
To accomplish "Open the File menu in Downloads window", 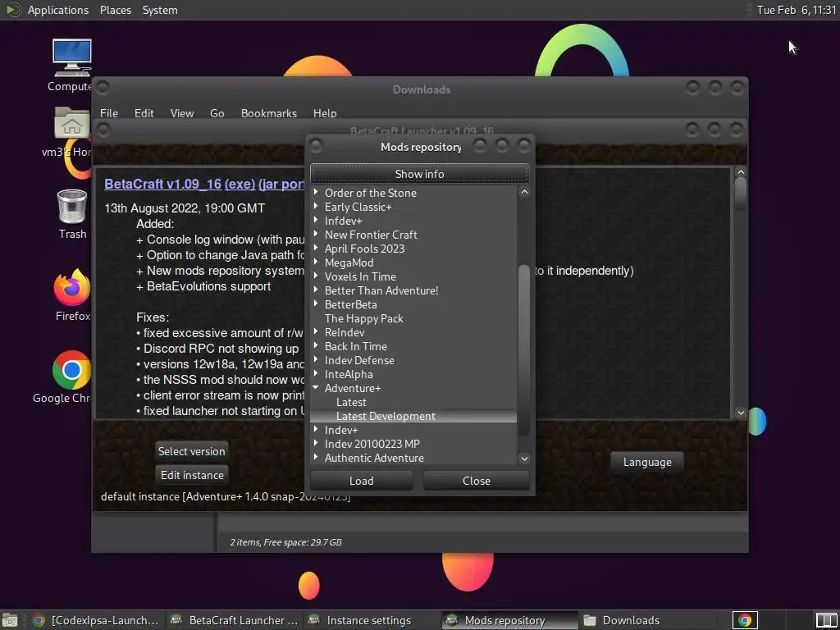I will 109,113.
